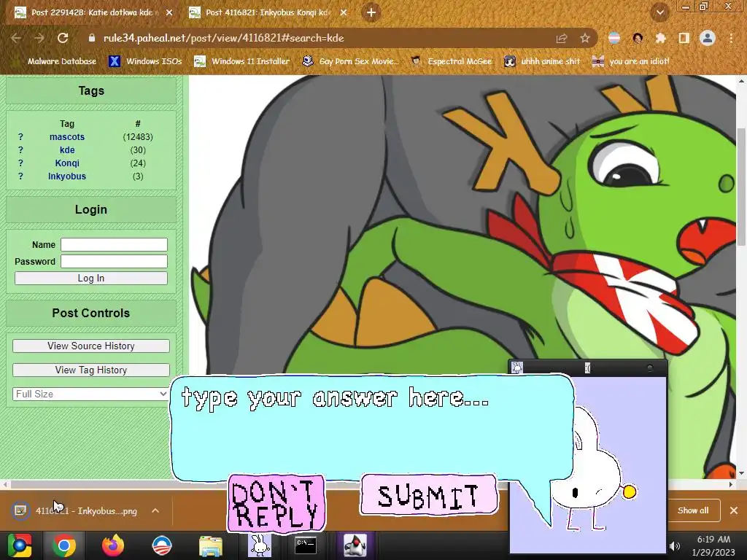Image resolution: width=747 pixels, height=560 pixels.
Task: Open the Chrome profile avatar
Action: [x=708, y=38]
